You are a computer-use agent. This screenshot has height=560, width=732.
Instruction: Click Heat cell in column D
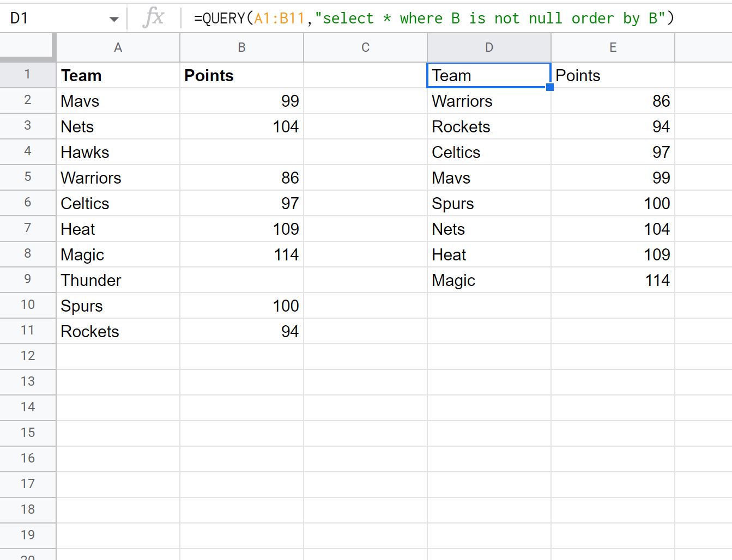click(489, 254)
